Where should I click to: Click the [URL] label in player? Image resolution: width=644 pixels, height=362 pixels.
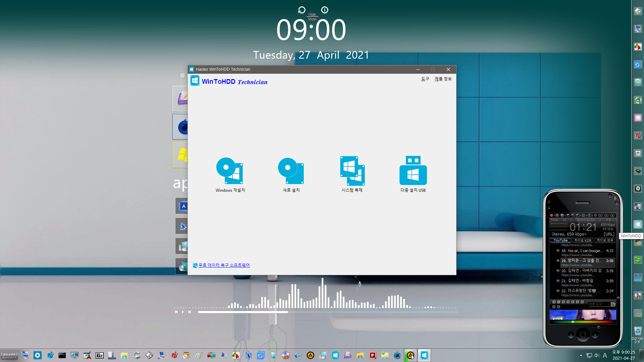pos(609,234)
